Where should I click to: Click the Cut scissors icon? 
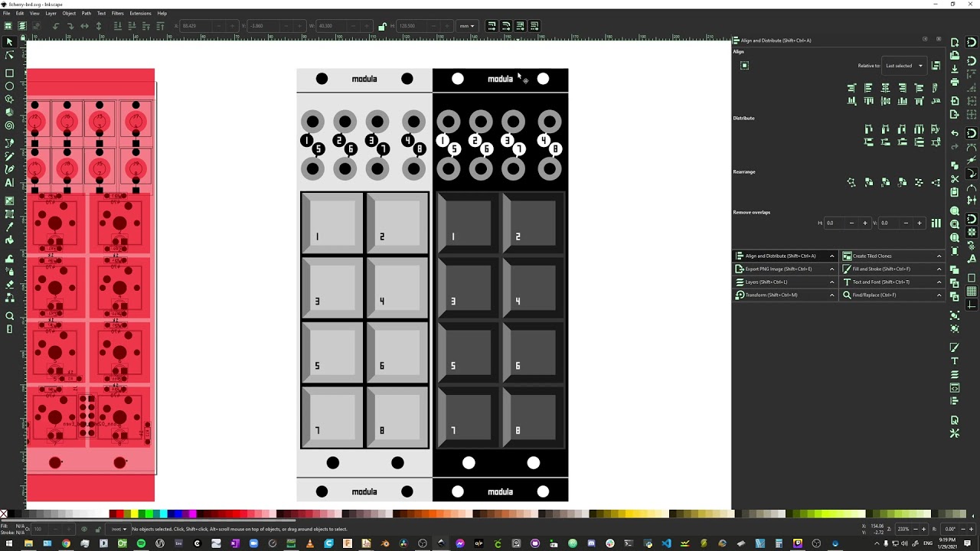pyautogui.click(x=955, y=178)
